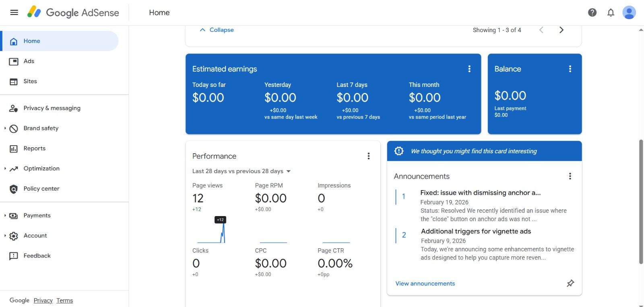This screenshot has height=307, width=644.
Task: Collapse the top cards section
Action: click(217, 30)
